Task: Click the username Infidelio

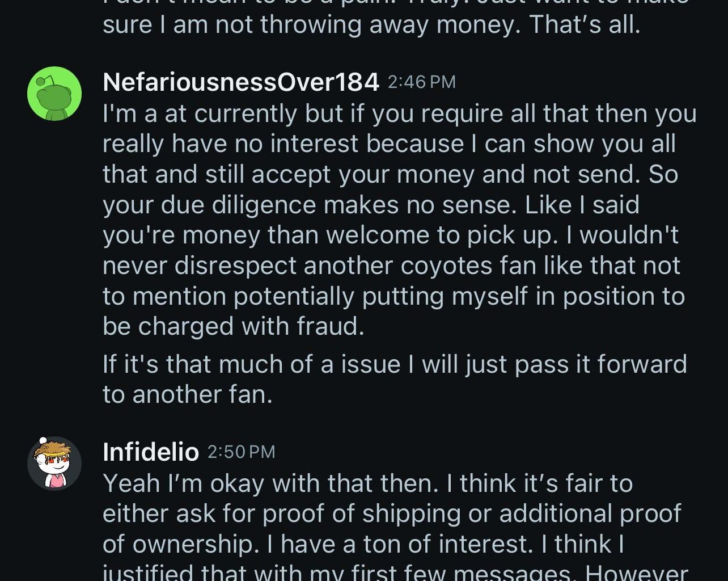Action: click(150, 452)
